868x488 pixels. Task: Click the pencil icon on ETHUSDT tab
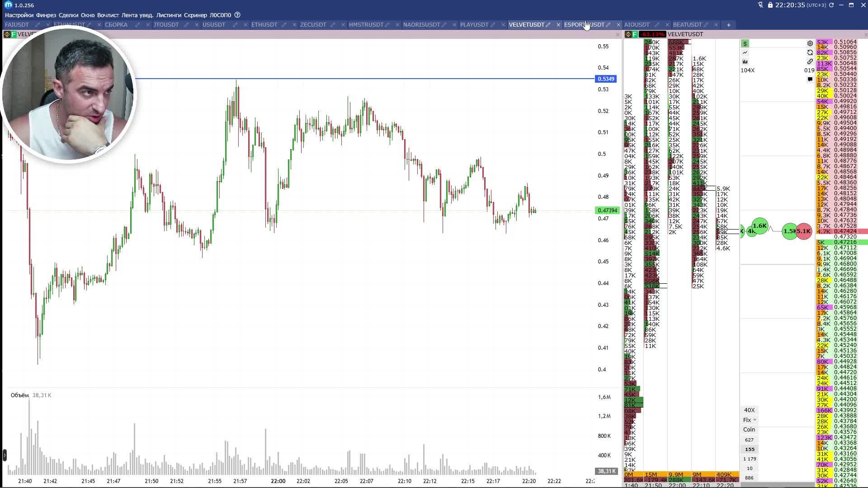[x=284, y=25]
